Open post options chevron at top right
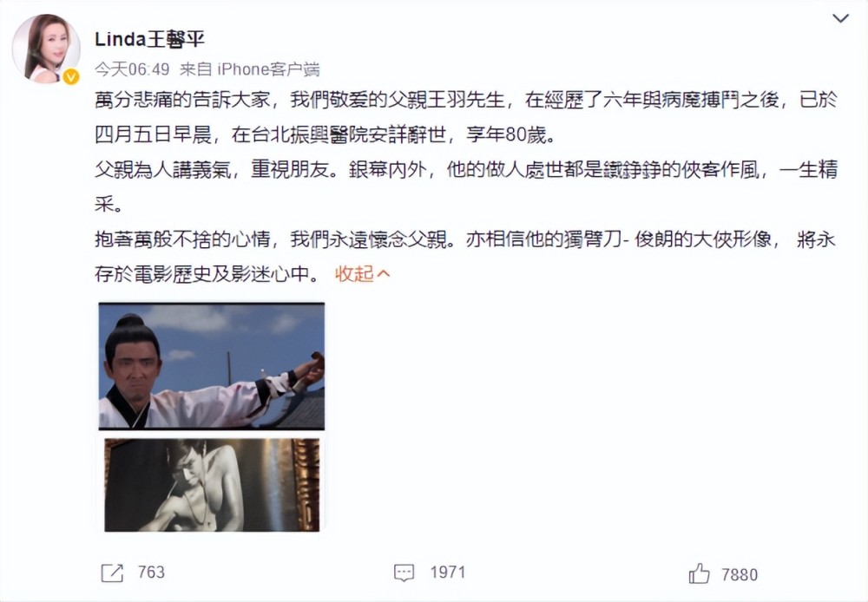This screenshot has height=602, width=868. point(840,18)
